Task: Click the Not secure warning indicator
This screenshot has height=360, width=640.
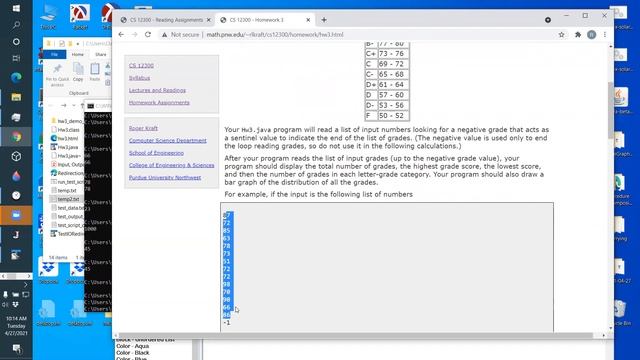Action: coord(180,35)
